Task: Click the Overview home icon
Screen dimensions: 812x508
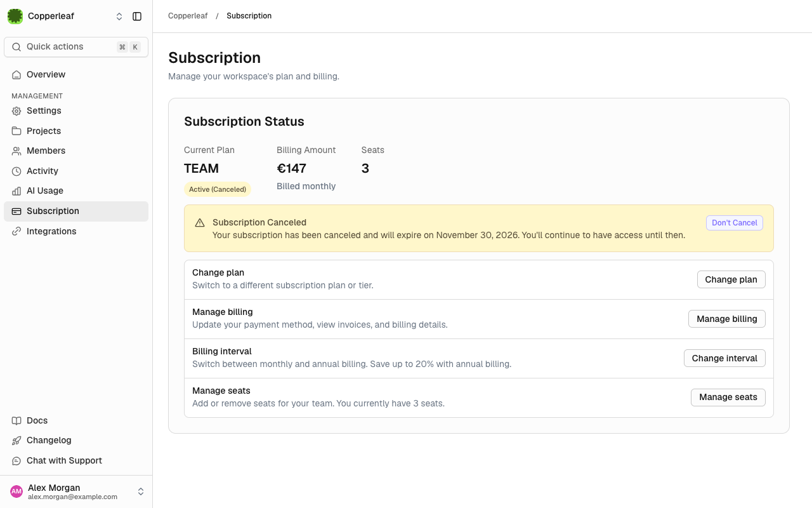Action: 16,75
